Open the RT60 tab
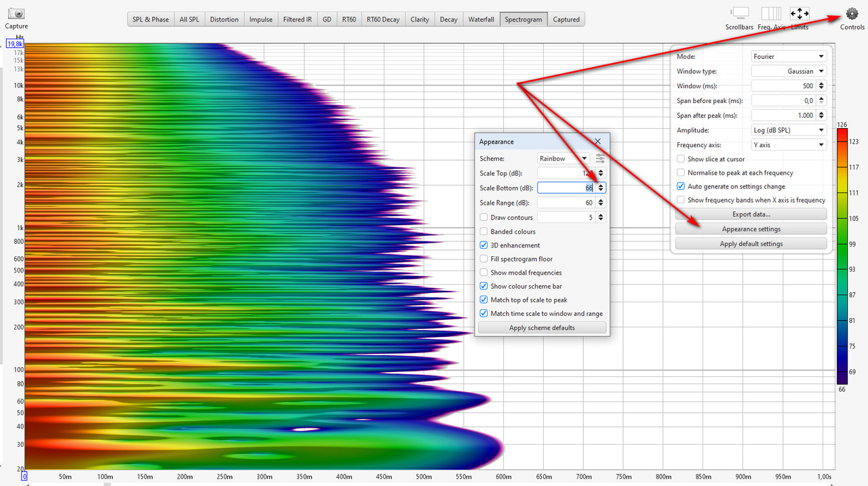Screen dimensions: 868x486 [x=349, y=20]
